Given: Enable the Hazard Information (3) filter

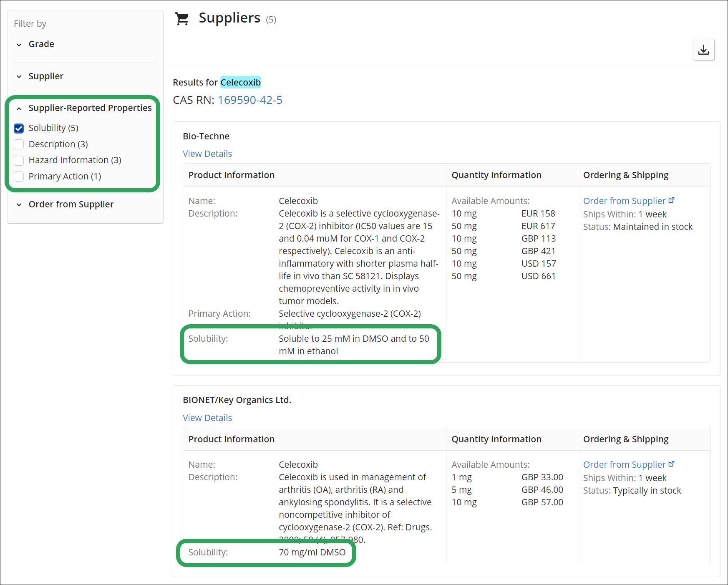Looking at the screenshot, I should point(19,160).
